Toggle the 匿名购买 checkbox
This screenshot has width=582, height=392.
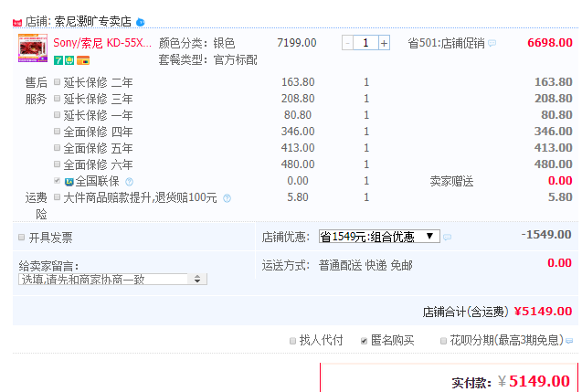(365, 341)
